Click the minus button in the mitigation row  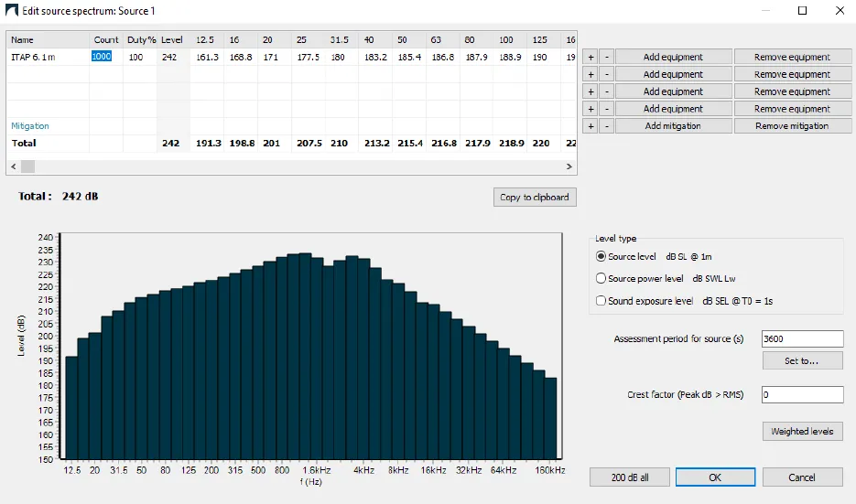click(x=606, y=126)
